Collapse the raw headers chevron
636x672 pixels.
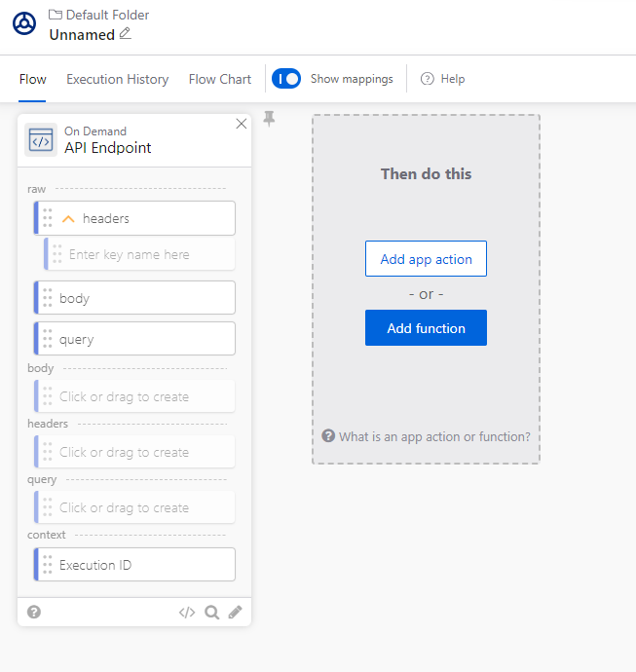[68, 219]
